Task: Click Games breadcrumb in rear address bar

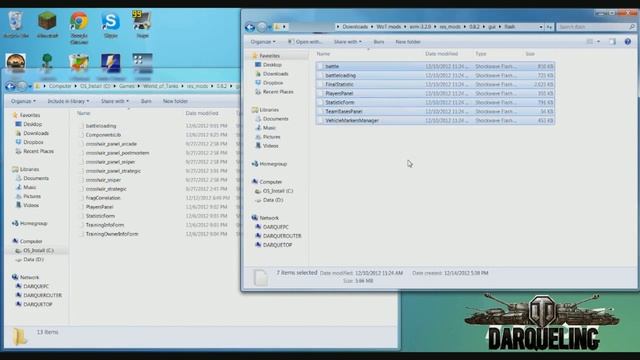Action: pyautogui.click(x=127, y=86)
